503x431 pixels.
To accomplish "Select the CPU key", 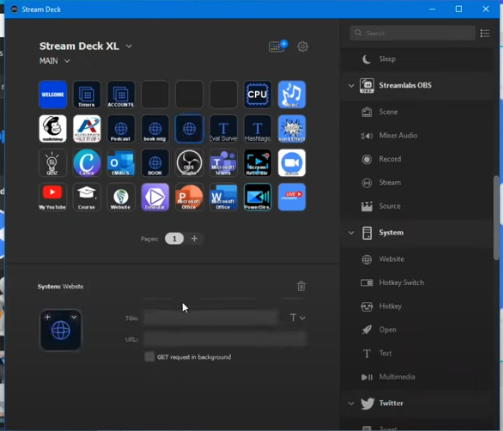I will coord(257,95).
